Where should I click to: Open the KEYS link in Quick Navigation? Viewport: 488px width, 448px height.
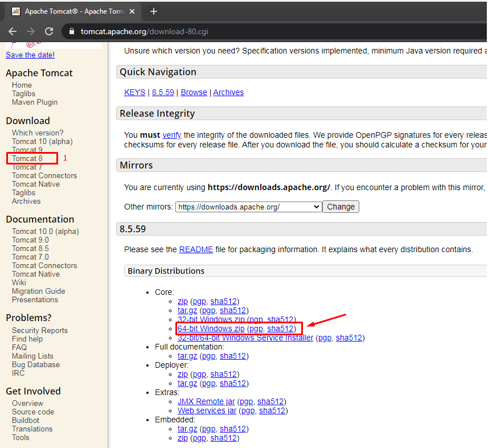pos(134,92)
